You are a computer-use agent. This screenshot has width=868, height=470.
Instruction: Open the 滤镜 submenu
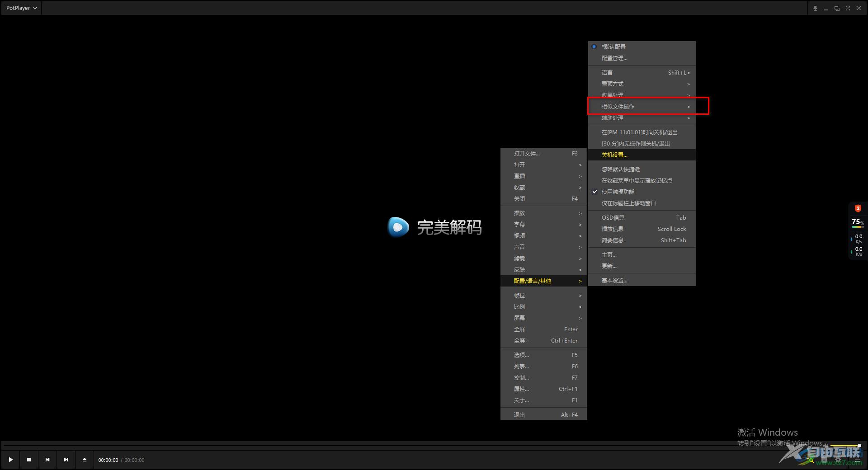tap(543, 258)
